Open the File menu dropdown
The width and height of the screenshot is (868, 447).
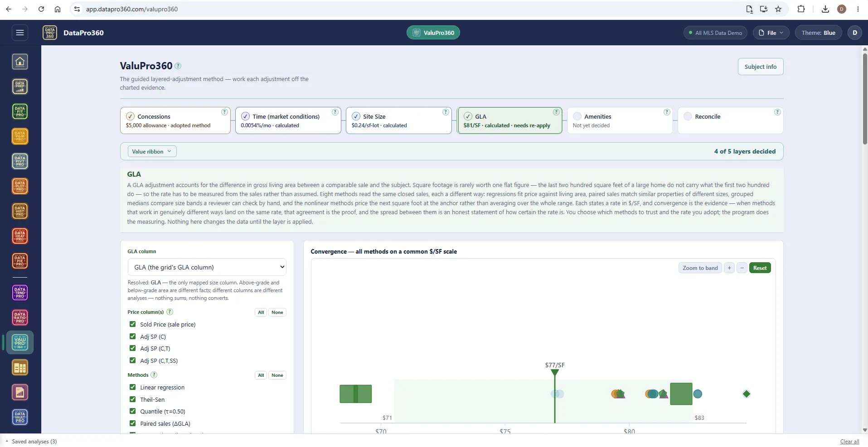pos(771,33)
